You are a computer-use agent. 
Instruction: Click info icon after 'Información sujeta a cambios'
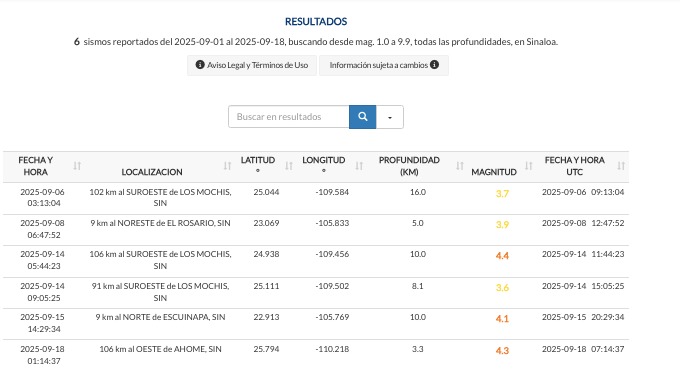[434, 65]
